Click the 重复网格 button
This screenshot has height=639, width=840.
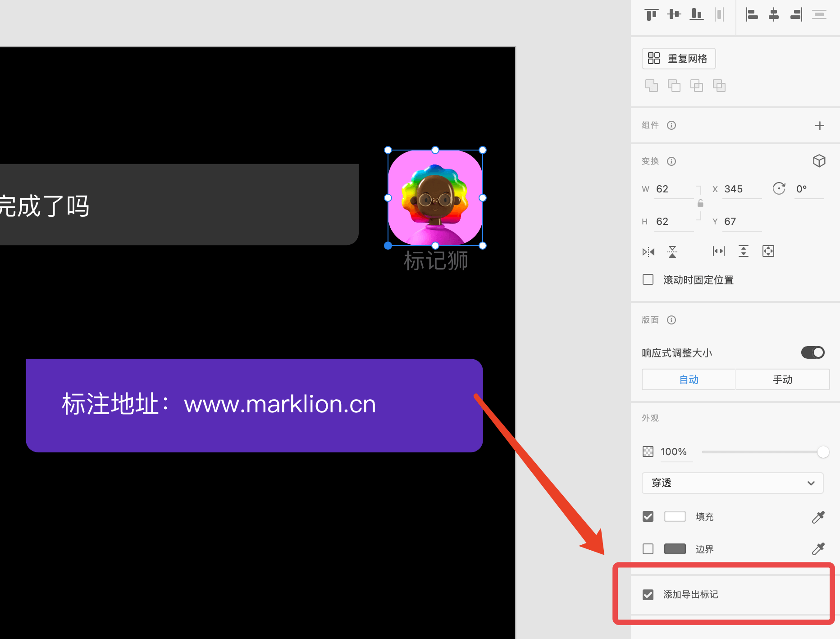(679, 59)
